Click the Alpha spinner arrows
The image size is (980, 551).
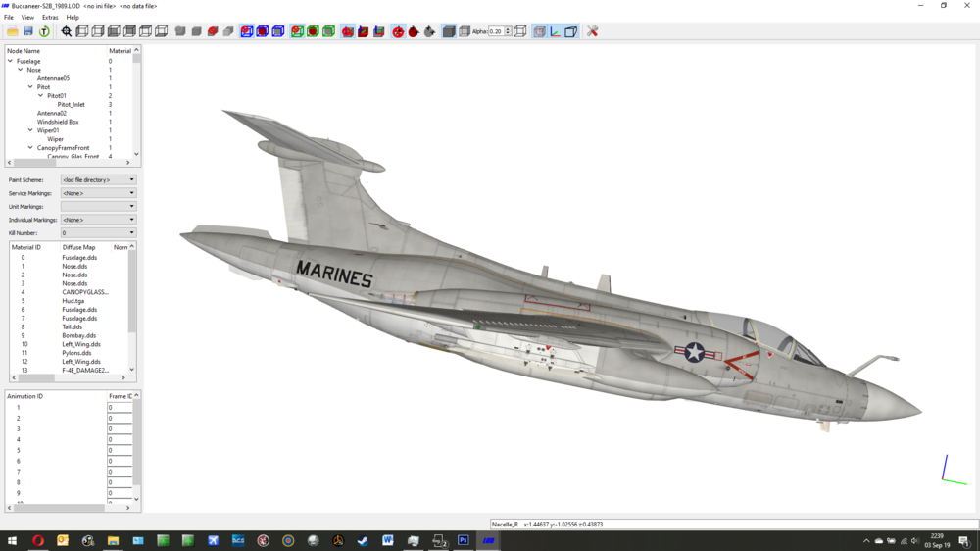[508, 31]
